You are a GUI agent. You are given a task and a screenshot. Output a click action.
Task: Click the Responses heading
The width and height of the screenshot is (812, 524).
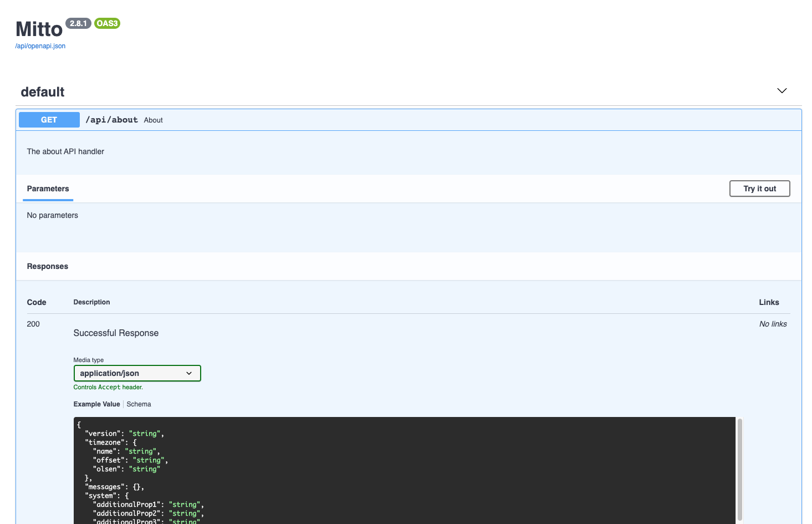coord(48,266)
